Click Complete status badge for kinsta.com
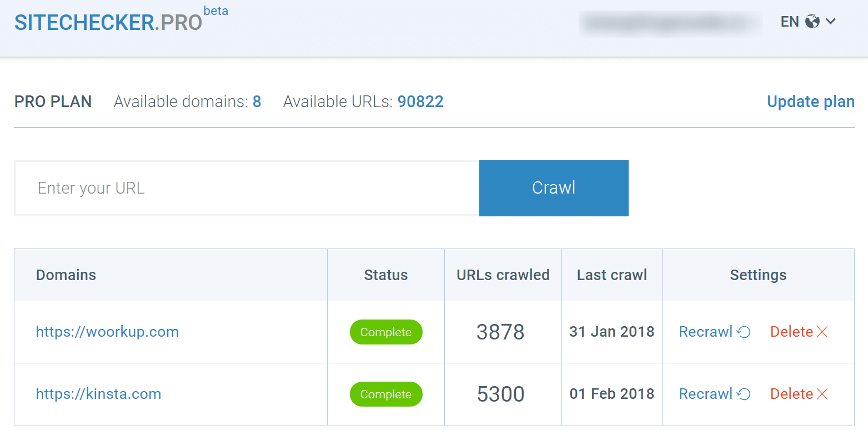 pos(386,394)
